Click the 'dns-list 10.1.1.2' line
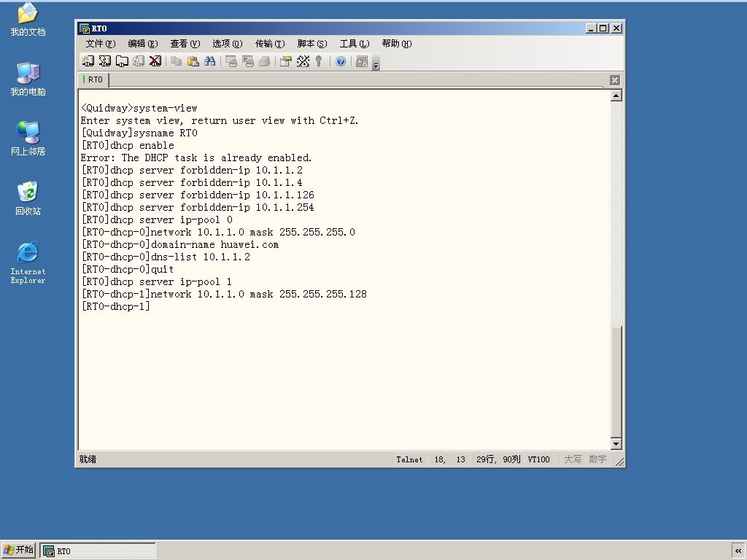 tap(166, 257)
